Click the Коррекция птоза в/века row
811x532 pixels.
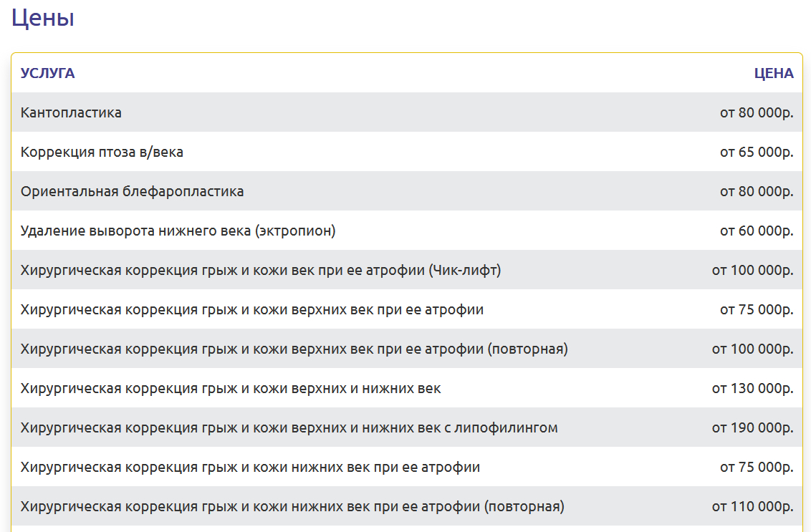pyautogui.click(x=102, y=152)
